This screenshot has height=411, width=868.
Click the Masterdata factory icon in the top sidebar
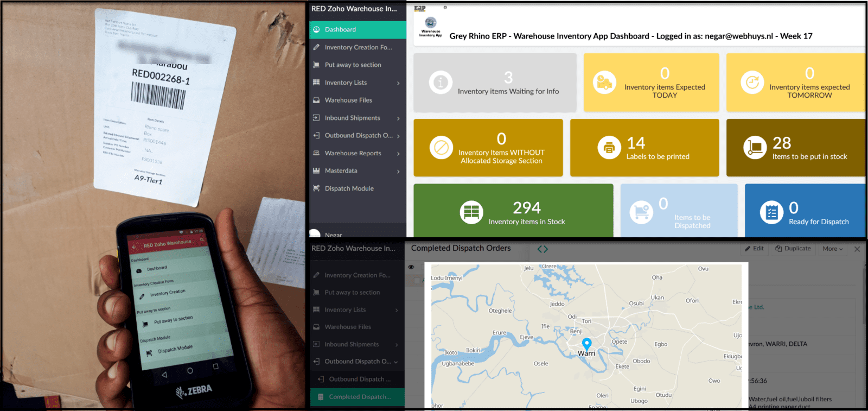pyautogui.click(x=316, y=170)
